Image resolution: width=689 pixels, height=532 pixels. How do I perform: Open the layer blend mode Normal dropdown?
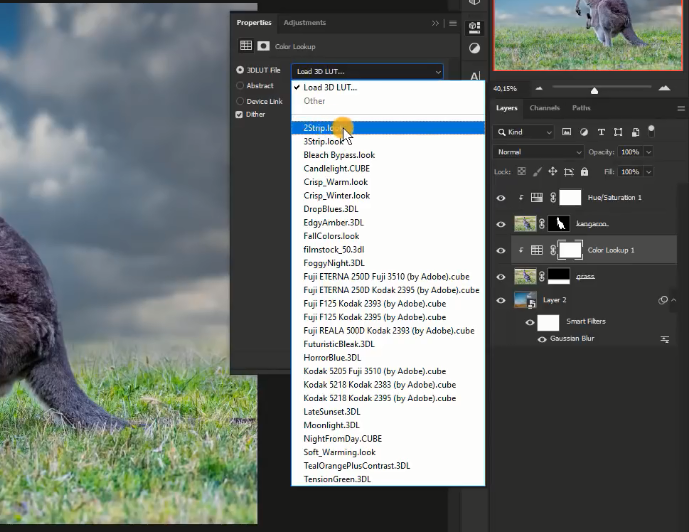(x=538, y=152)
